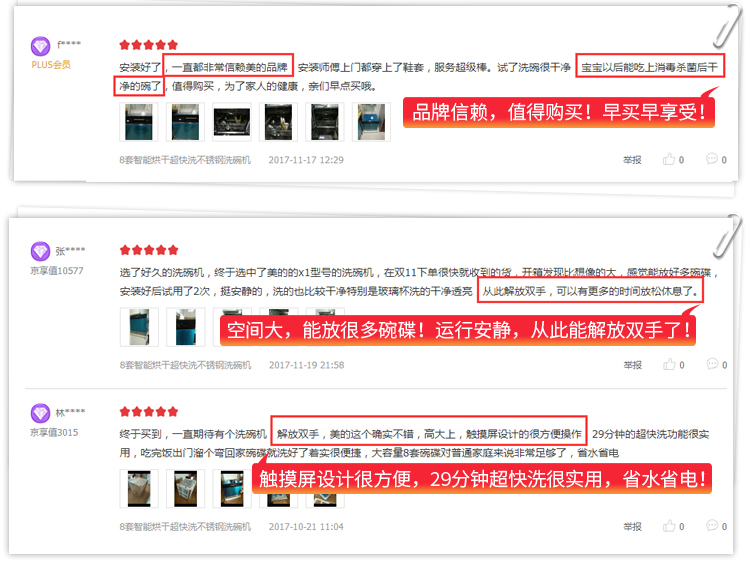Like the 张**** review with thumbs-up

tap(669, 364)
